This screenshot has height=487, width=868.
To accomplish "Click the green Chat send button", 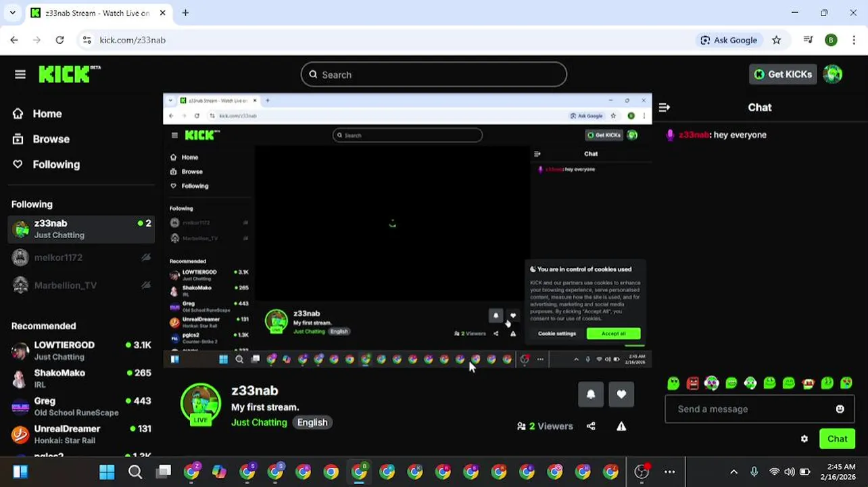I will (x=837, y=439).
